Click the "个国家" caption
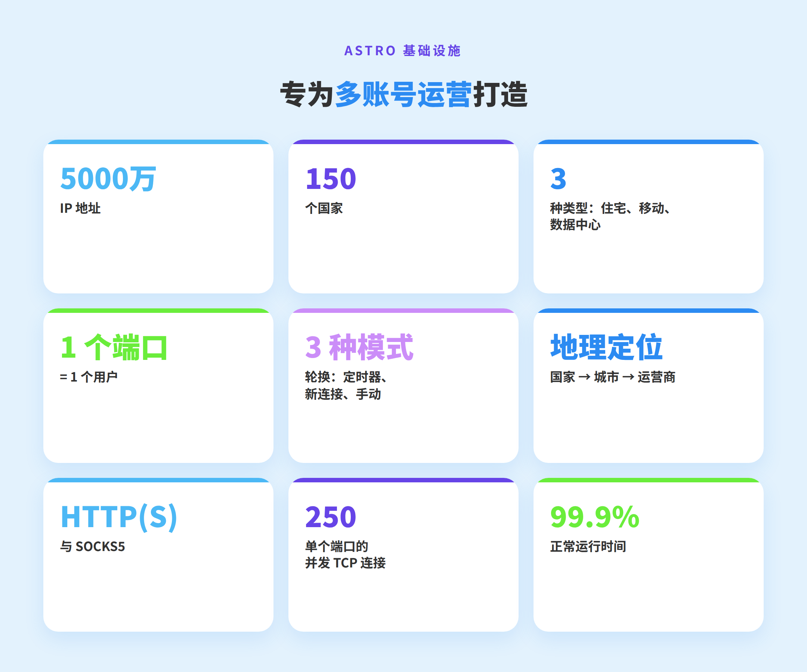Screen dimensions: 807x672 pyautogui.click(x=324, y=208)
